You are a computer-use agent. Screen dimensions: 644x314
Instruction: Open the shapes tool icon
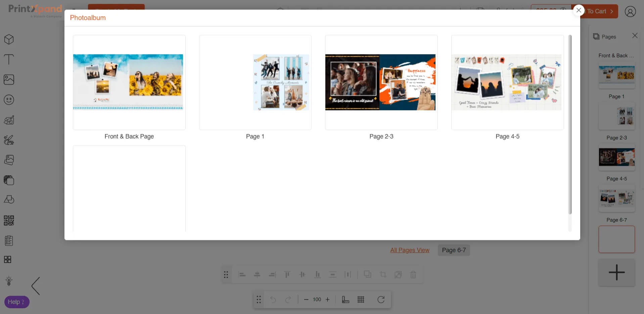click(x=9, y=200)
